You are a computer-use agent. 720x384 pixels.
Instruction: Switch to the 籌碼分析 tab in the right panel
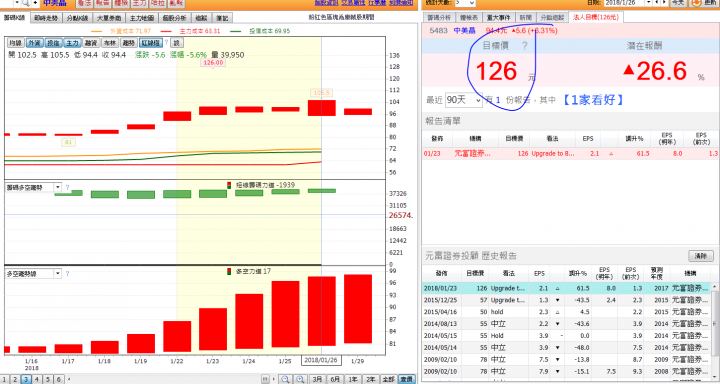439,17
